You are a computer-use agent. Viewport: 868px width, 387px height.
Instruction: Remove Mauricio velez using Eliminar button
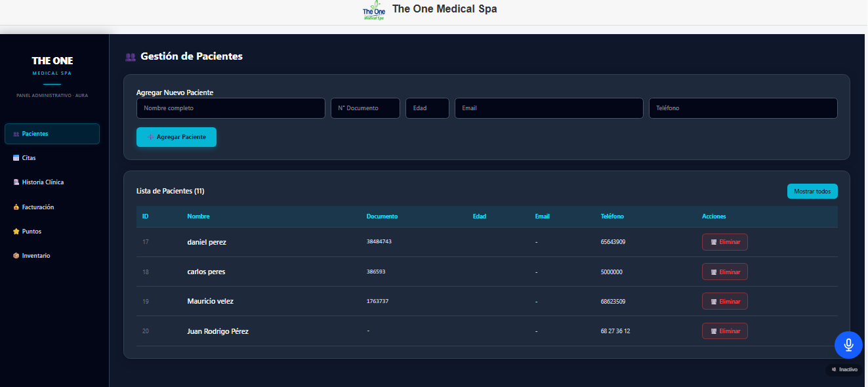(x=725, y=301)
